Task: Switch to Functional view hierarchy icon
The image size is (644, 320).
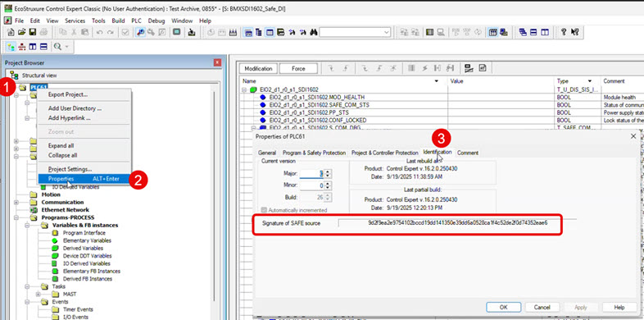Action: pyautogui.click(x=22, y=47)
